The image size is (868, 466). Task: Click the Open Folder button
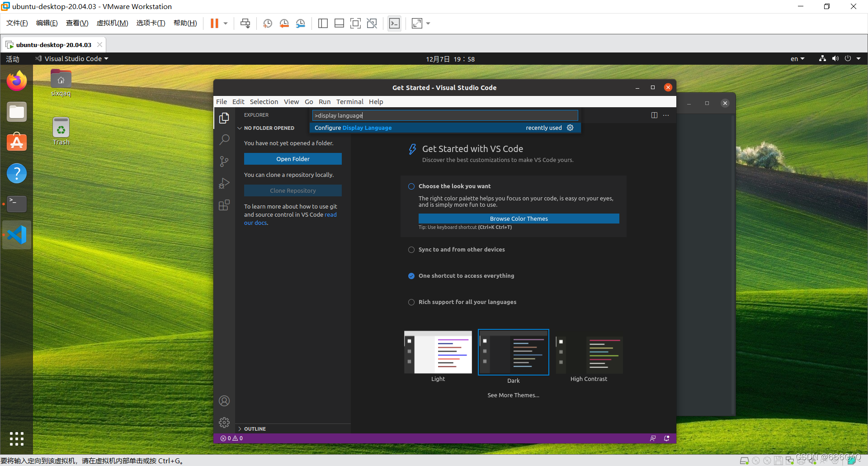(293, 159)
